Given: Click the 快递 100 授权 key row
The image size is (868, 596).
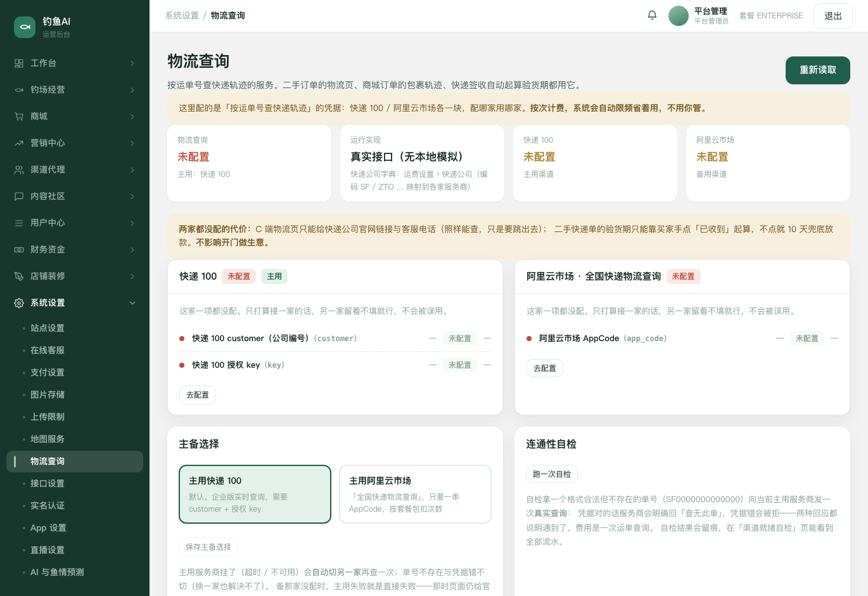Looking at the screenshot, I should (x=335, y=365).
